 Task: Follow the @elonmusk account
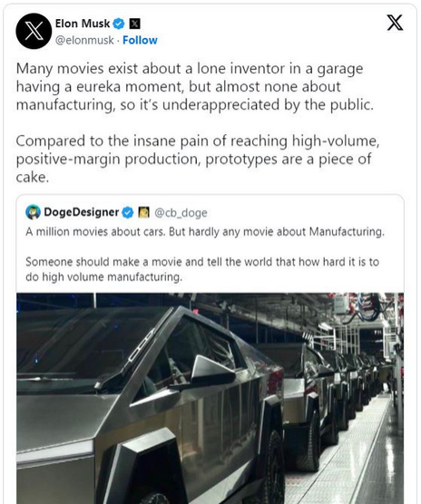[140, 40]
